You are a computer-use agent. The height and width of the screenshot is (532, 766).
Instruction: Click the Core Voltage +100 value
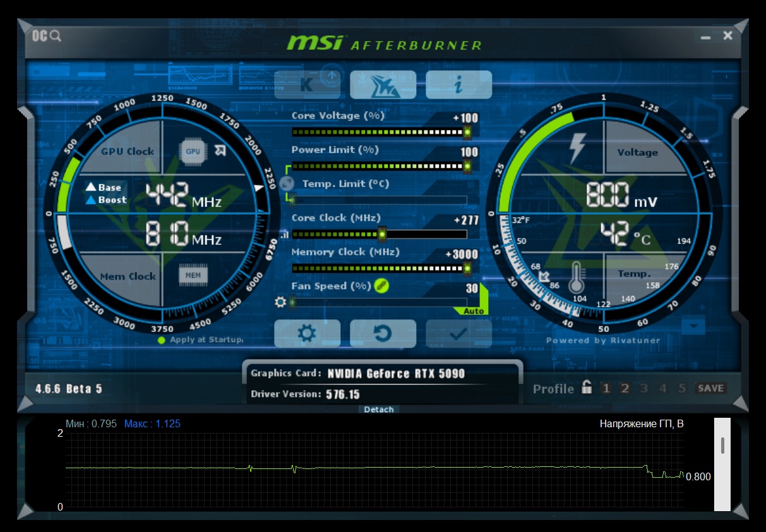click(466, 118)
